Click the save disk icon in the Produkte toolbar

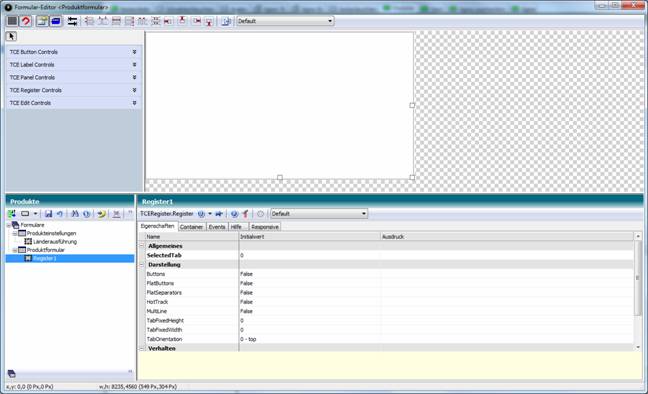coord(48,214)
